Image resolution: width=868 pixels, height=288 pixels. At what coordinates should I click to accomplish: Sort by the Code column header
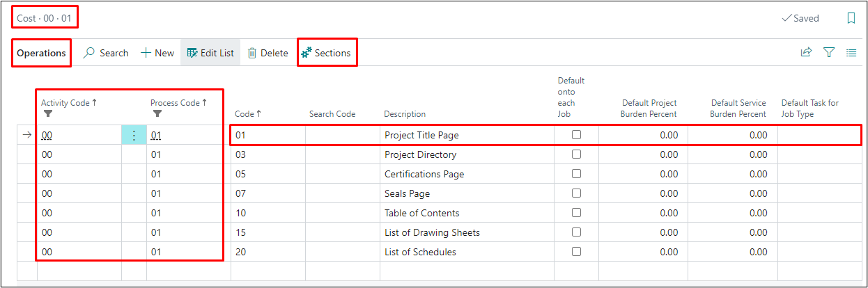[247, 113]
